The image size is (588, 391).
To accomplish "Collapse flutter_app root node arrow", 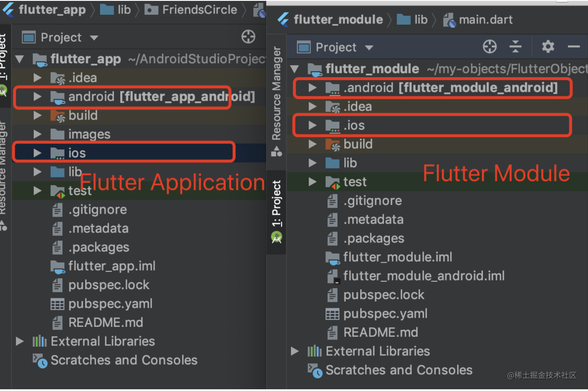I will click(x=19, y=59).
